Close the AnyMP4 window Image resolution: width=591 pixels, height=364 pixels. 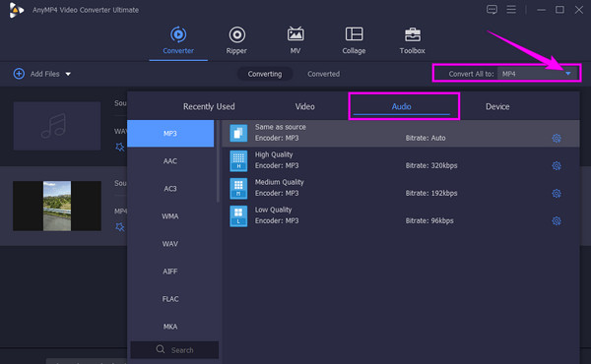tap(579, 10)
